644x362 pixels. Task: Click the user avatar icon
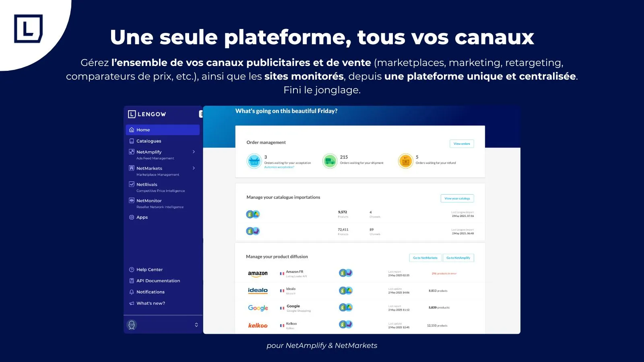tap(132, 325)
